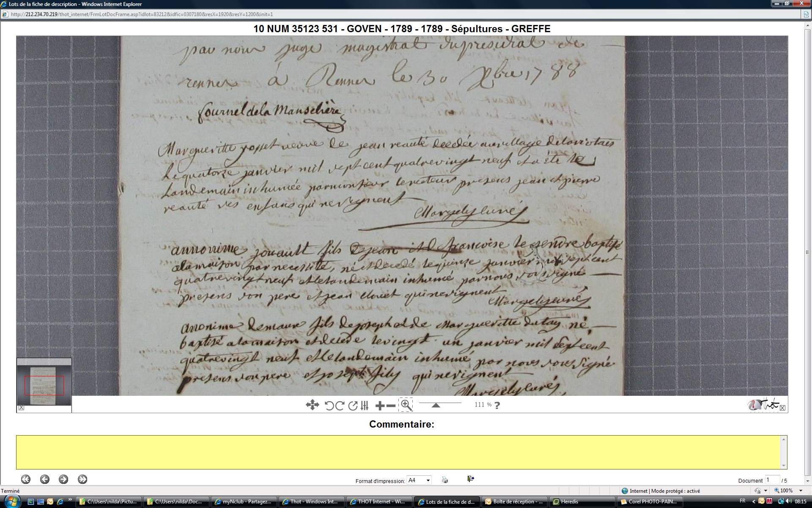Go to first document page

tap(26, 479)
